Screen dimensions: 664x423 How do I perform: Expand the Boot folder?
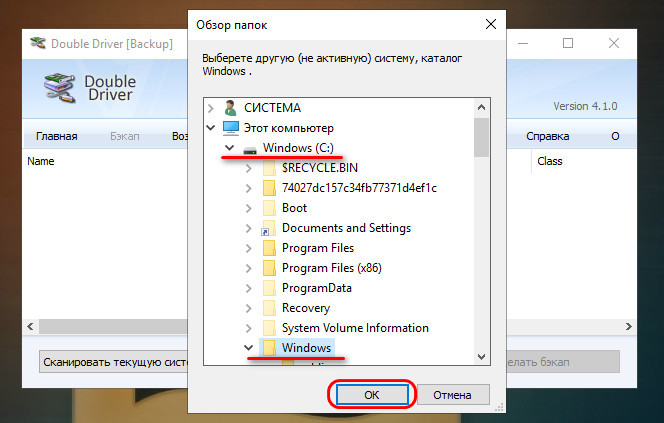pyautogui.click(x=249, y=208)
